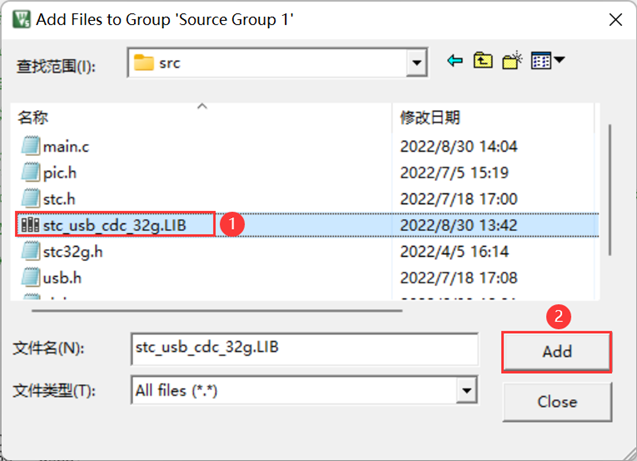Click the stc32g.h file icon

30,251
